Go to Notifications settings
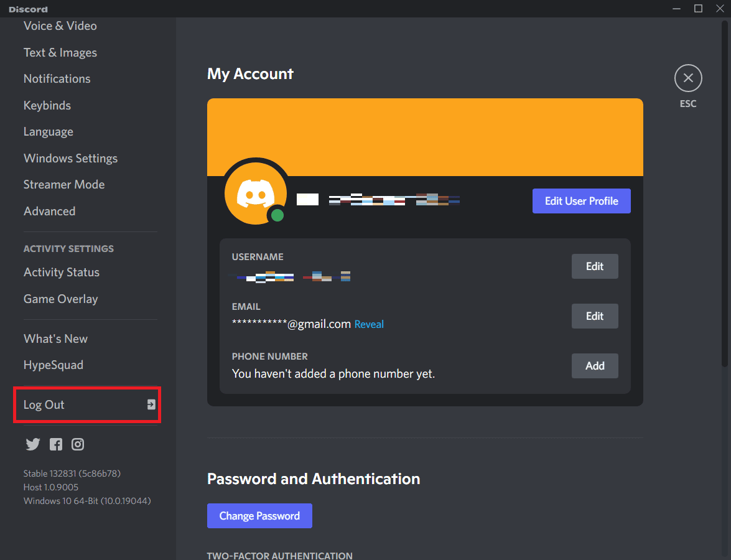Screen dimensions: 731x560 pyautogui.click(x=57, y=79)
